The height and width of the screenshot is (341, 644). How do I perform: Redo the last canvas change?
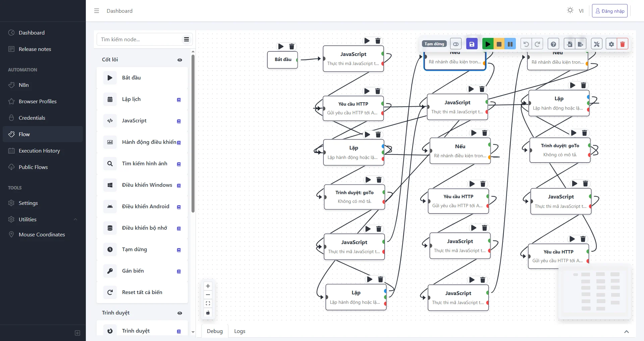[x=537, y=44]
